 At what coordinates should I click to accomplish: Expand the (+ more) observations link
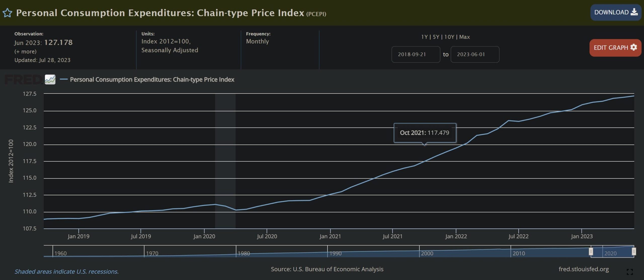25,52
